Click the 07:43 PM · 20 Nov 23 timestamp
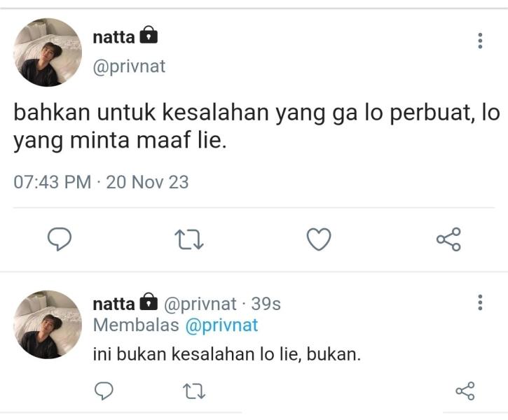Image resolution: width=508 pixels, height=420 pixels. (x=102, y=182)
